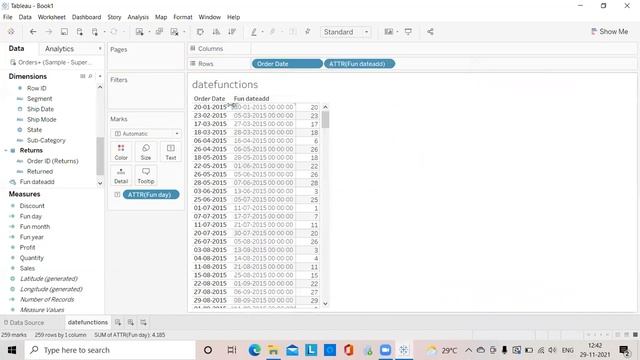Select the Fun month measure

(x=35, y=227)
